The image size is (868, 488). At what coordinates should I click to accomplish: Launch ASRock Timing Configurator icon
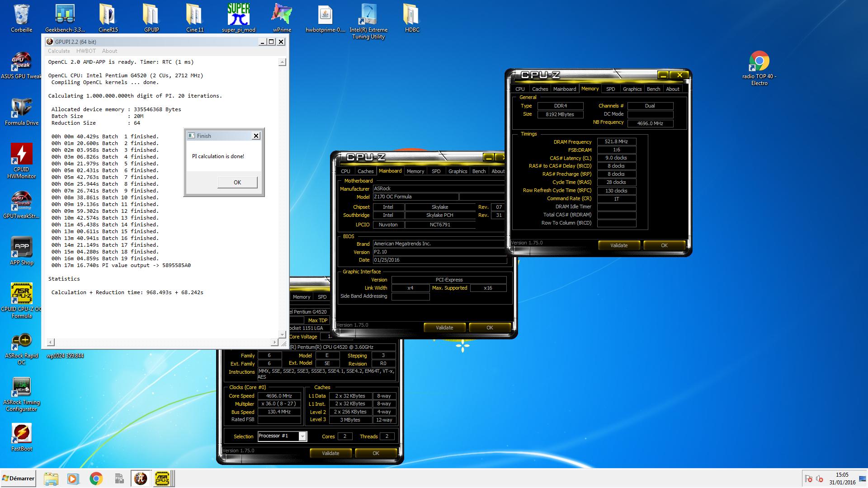[21, 394]
